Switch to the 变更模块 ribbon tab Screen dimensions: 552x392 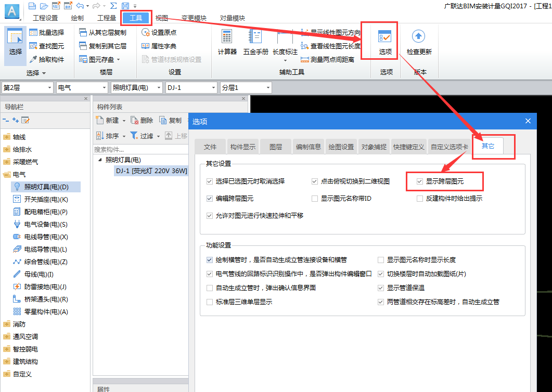click(x=194, y=18)
